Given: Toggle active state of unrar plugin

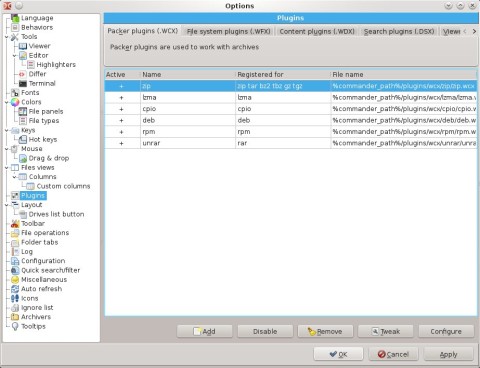Looking at the screenshot, I should pos(121,143).
